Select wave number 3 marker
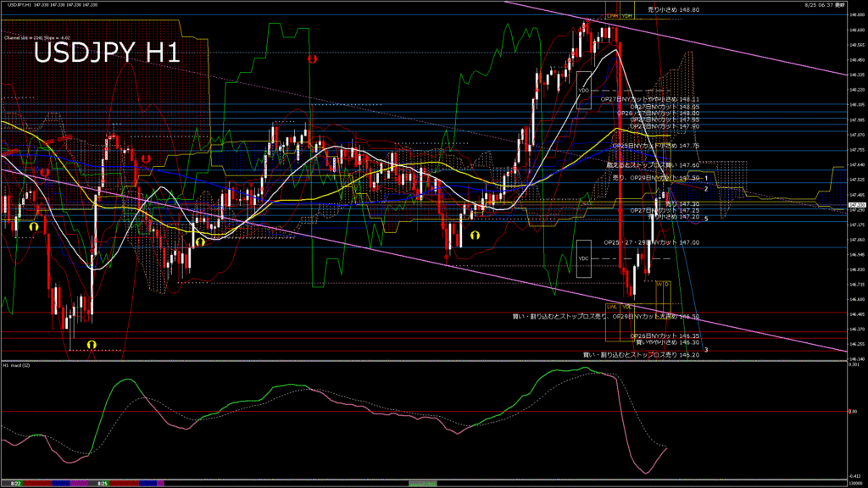Screen dimensions: 868x488 coord(706,349)
